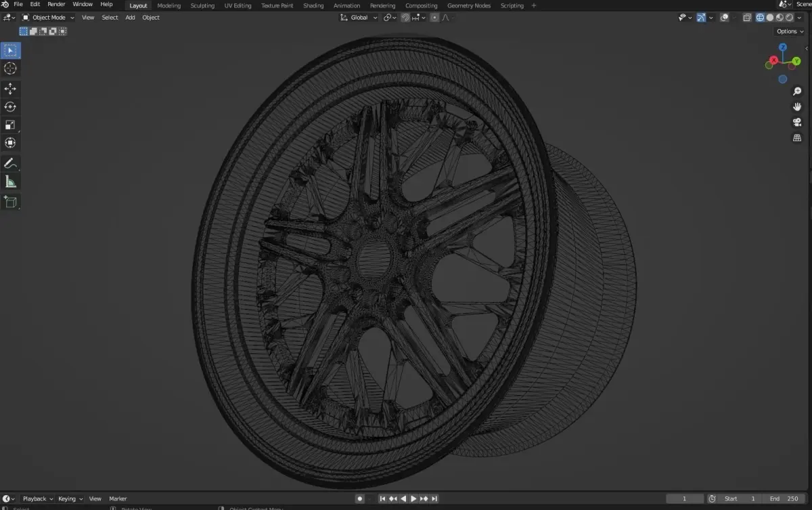Switch to material preview shading

tap(780, 18)
